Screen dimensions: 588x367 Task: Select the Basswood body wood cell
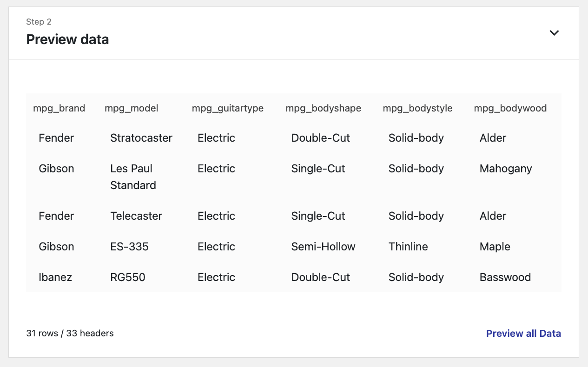pyautogui.click(x=505, y=277)
